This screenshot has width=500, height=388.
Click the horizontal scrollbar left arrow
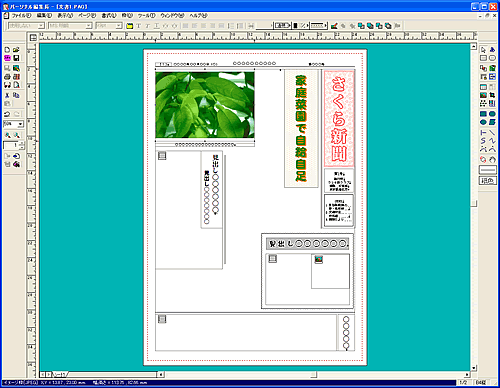tap(160, 375)
